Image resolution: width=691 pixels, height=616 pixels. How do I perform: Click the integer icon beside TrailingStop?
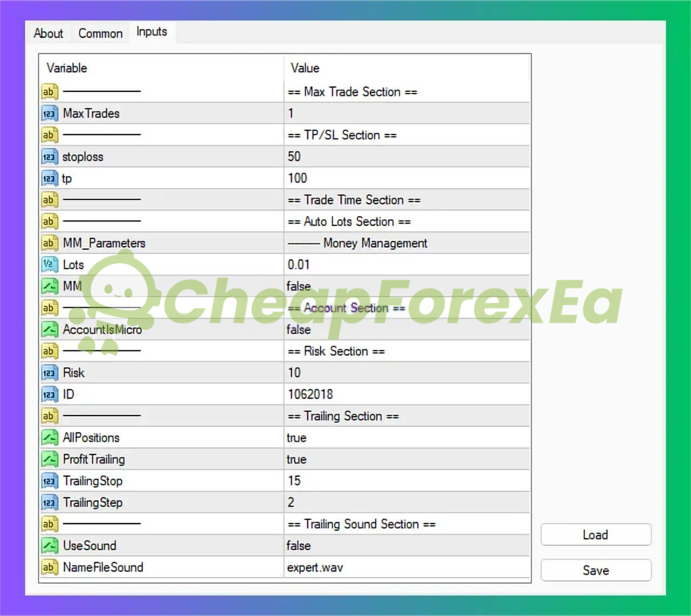coord(49,480)
